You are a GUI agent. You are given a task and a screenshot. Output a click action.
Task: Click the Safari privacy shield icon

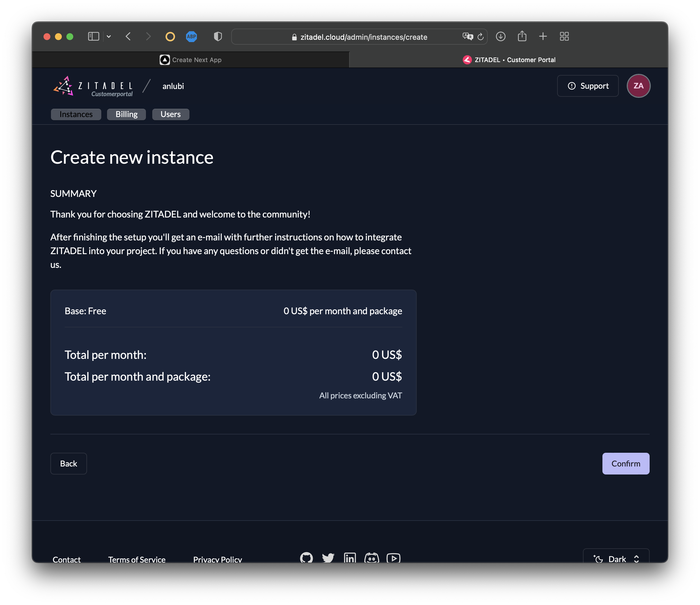[x=218, y=36]
